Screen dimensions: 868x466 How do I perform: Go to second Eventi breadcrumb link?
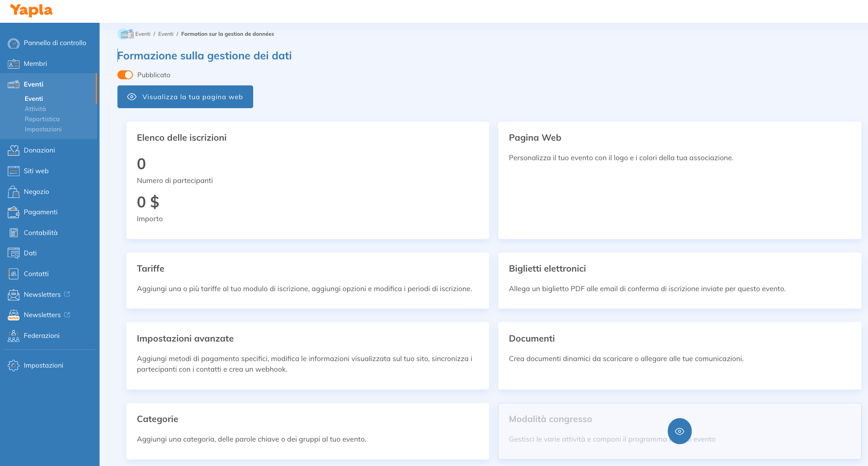(165, 34)
